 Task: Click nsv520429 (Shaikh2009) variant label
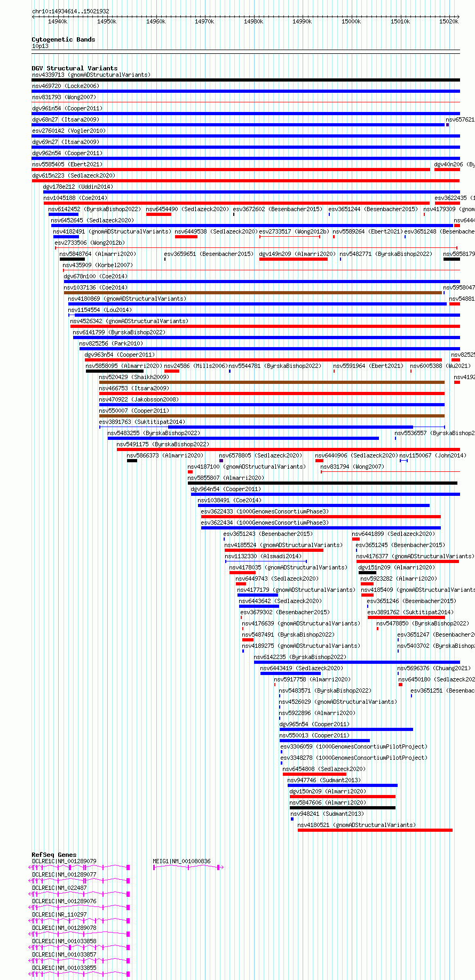(134, 377)
